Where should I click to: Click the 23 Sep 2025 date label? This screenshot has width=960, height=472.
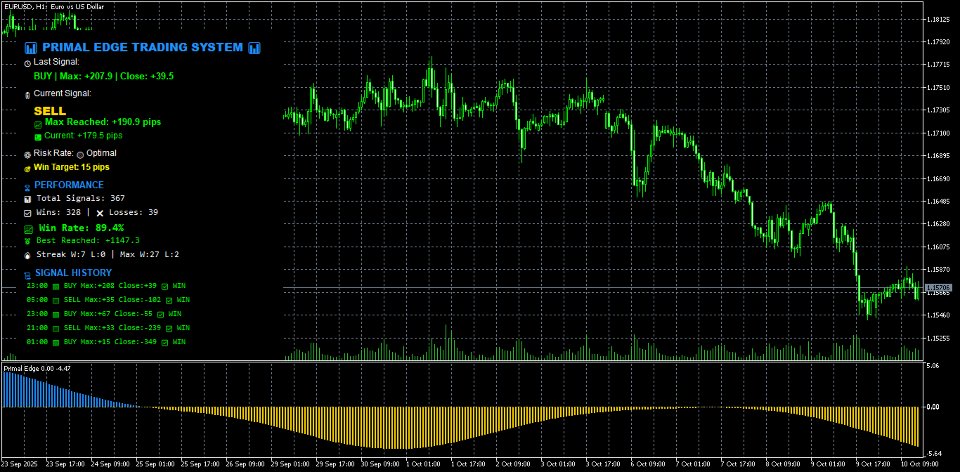pyautogui.click(x=19, y=465)
